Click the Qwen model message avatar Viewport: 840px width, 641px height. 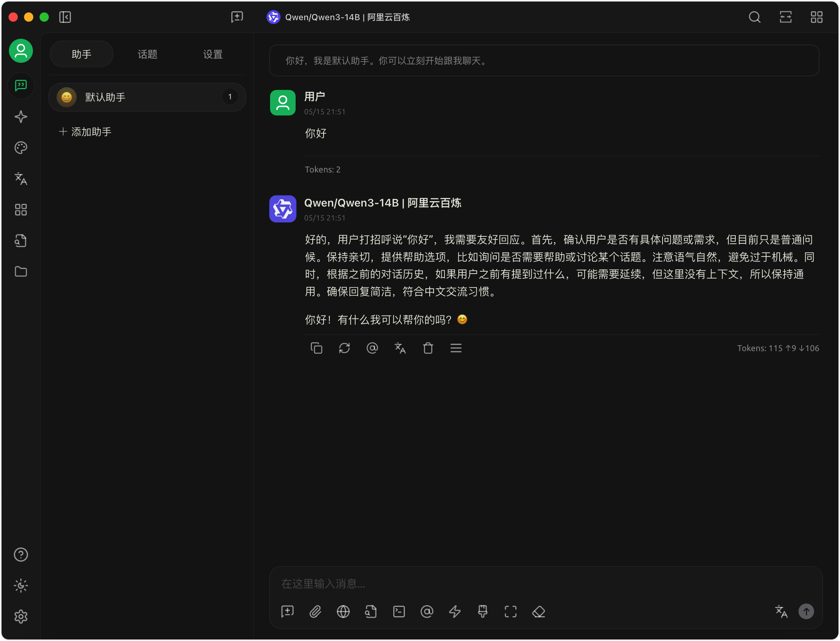(x=283, y=209)
